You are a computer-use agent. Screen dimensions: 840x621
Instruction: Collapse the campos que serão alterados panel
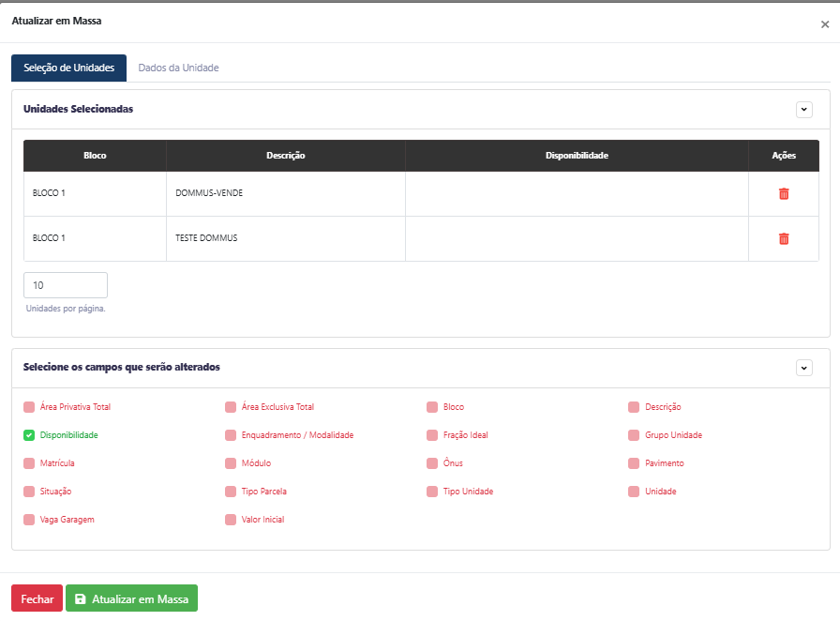[803, 368]
